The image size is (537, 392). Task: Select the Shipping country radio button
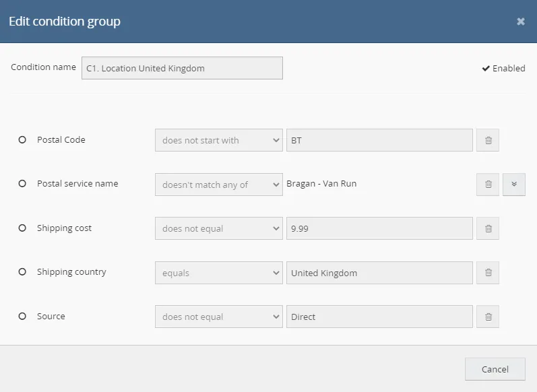click(x=22, y=272)
